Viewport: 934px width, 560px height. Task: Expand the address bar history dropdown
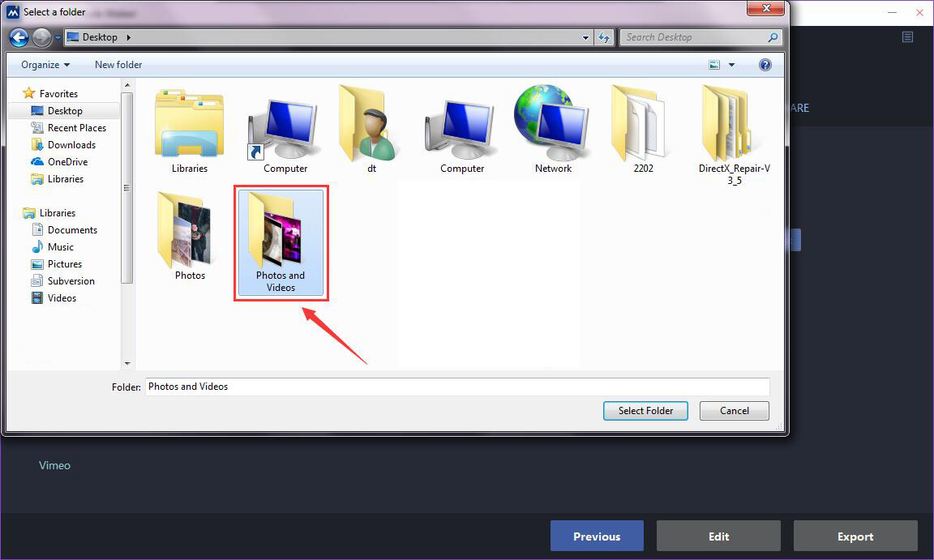click(585, 37)
